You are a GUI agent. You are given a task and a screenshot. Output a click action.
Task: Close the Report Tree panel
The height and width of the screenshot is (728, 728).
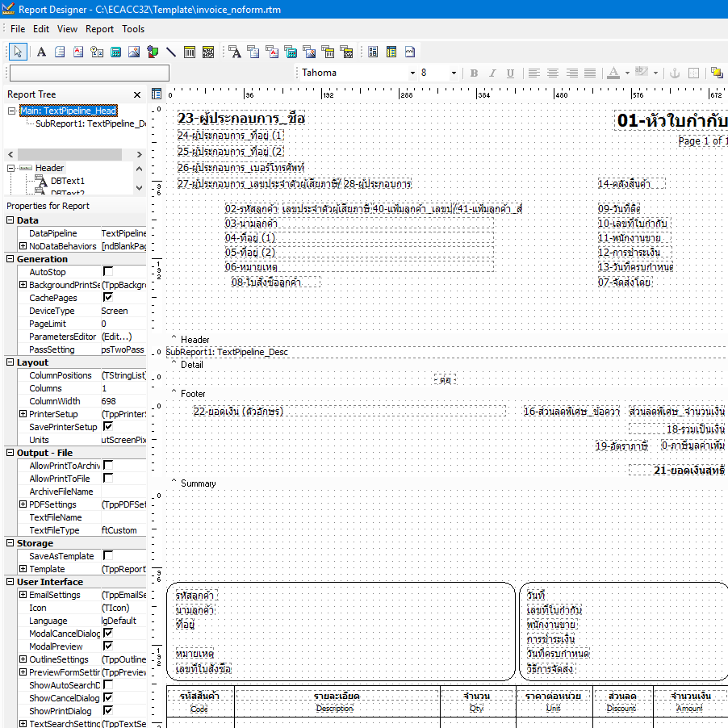136,94
